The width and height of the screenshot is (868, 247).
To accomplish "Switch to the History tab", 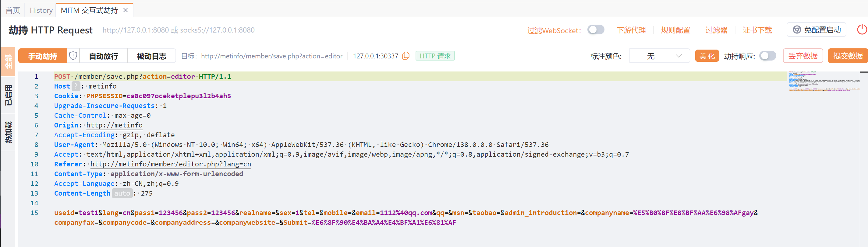I will [x=41, y=10].
